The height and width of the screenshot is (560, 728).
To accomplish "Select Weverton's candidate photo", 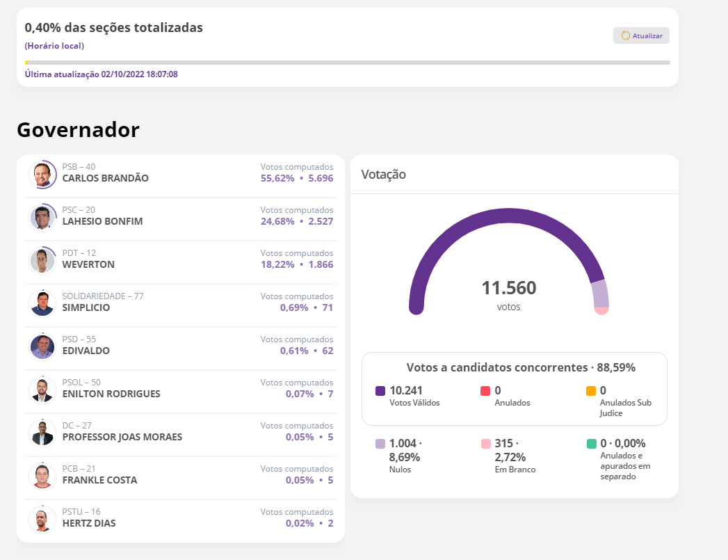I will [x=42, y=261].
